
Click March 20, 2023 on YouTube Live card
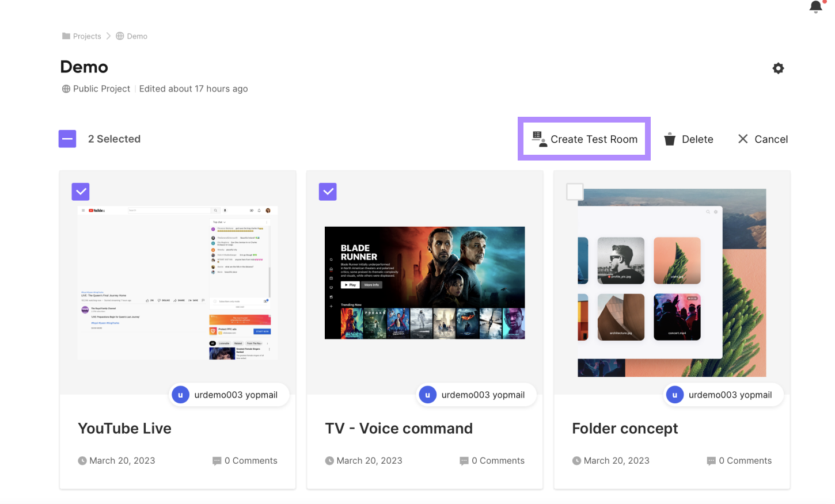click(122, 461)
